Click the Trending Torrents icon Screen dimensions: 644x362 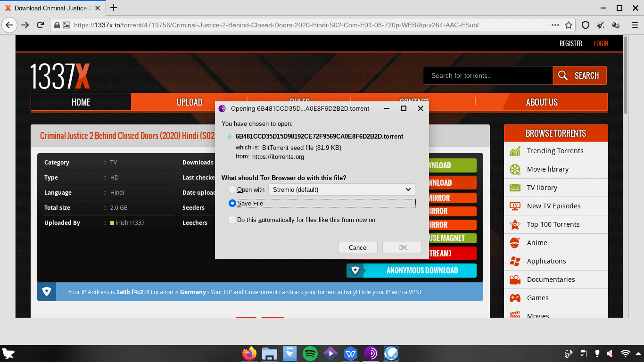coord(515,151)
